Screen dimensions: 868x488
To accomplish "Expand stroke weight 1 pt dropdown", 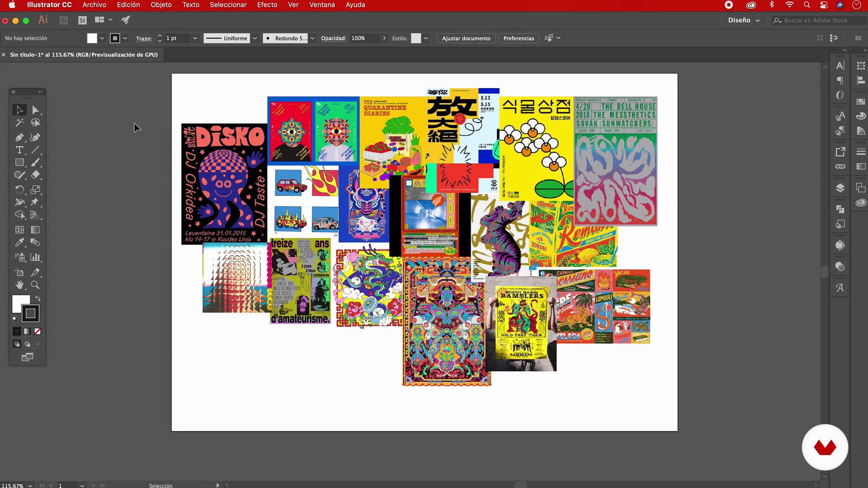I will [x=195, y=38].
